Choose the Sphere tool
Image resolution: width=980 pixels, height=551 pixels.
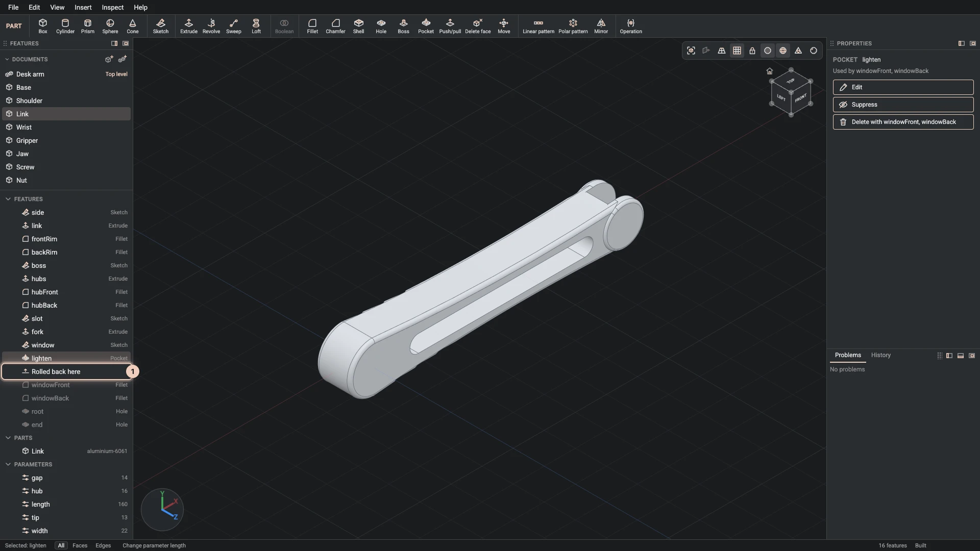(x=110, y=26)
